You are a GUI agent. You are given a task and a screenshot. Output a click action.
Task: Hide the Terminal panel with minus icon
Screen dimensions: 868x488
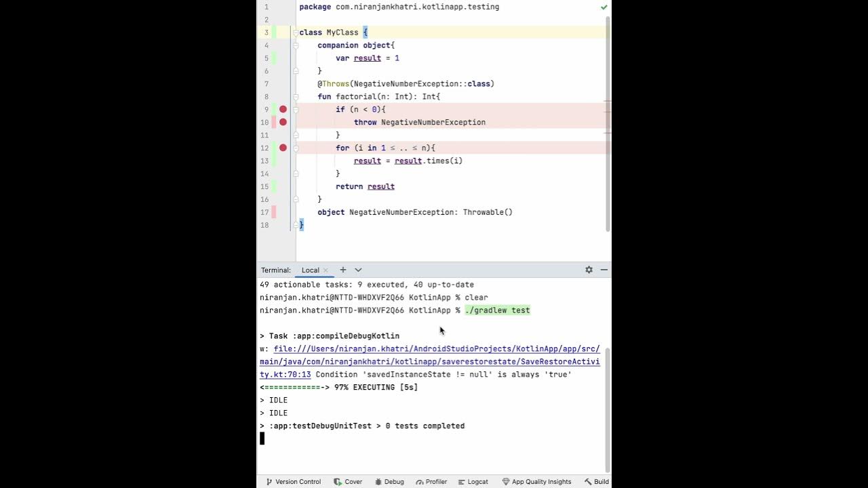pos(604,270)
